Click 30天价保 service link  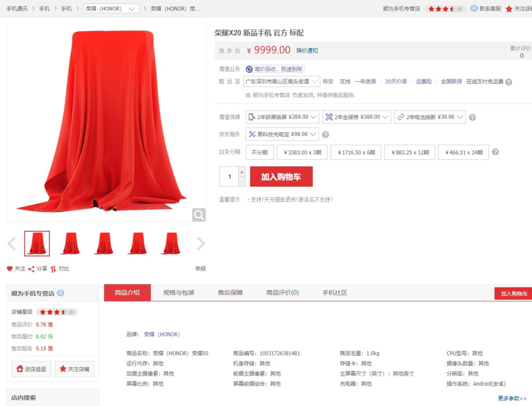click(396, 81)
